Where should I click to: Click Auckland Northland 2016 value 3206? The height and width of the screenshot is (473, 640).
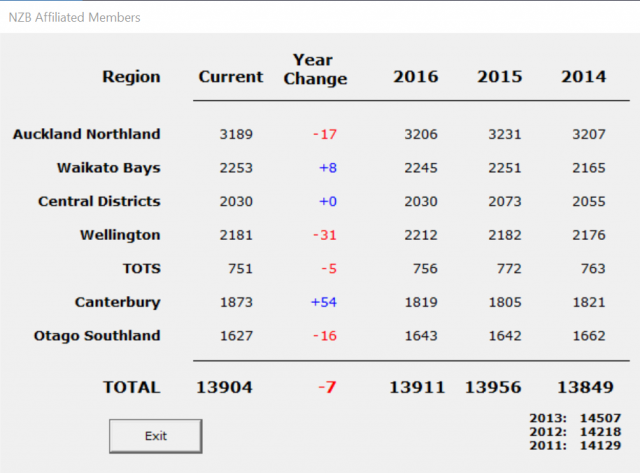(421, 134)
